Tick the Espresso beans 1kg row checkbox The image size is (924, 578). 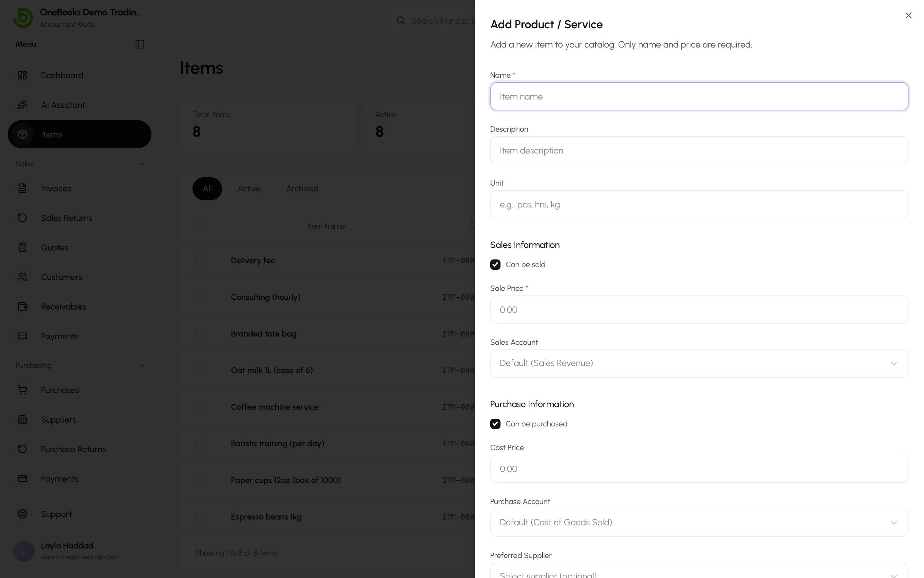coord(200,517)
